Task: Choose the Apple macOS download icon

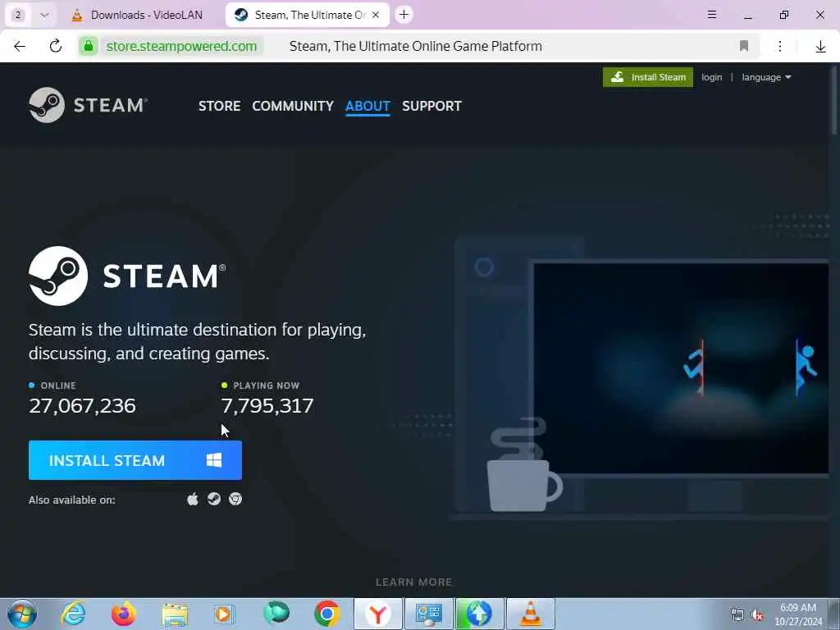Action: (193, 500)
